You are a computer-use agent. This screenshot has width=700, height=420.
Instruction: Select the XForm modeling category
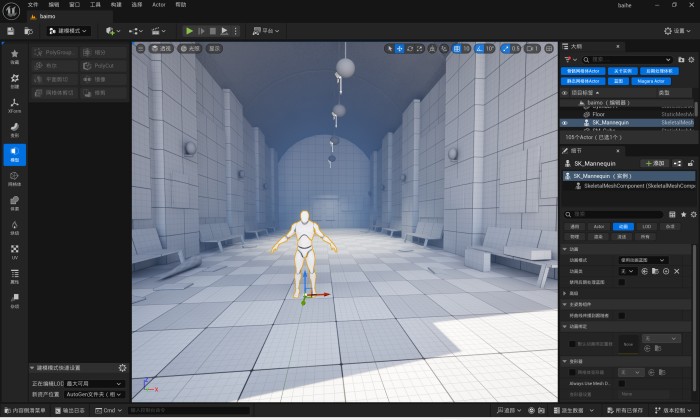click(x=15, y=105)
